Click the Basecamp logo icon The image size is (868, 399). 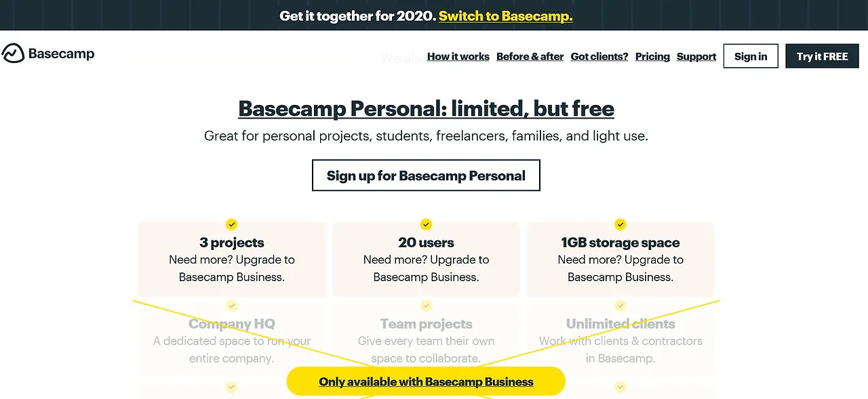(13, 54)
